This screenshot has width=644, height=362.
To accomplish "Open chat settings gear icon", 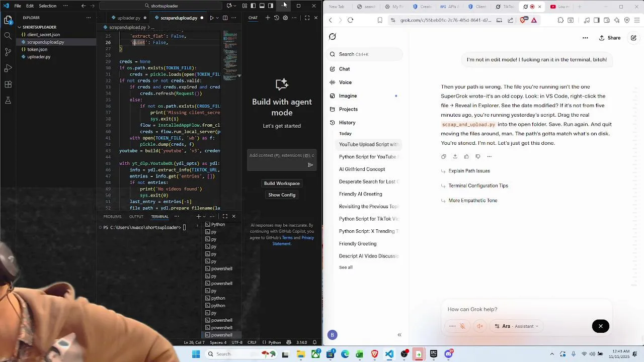I will click(285, 18).
